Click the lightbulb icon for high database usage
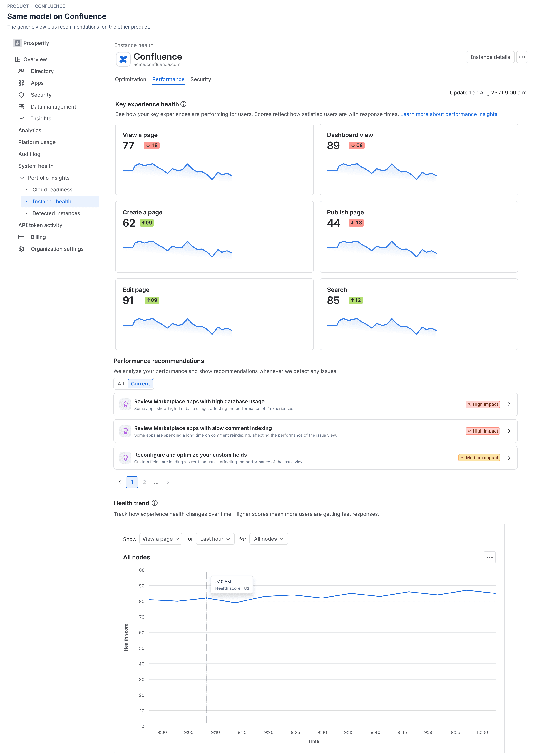 pyautogui.click(x=125, y=404)
